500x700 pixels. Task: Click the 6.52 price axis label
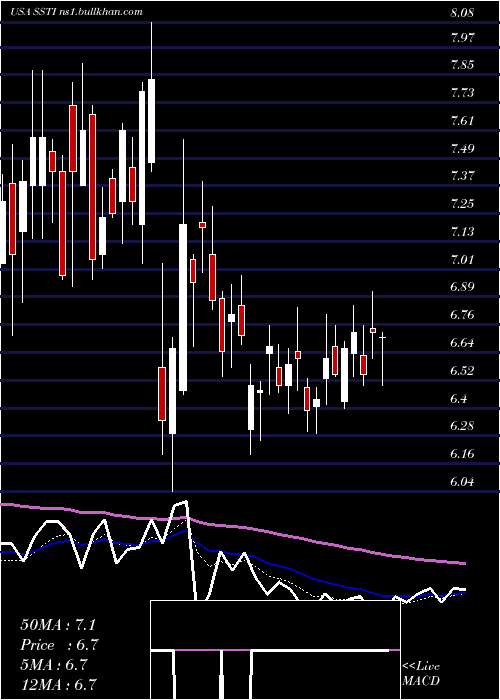click(462, 371)
